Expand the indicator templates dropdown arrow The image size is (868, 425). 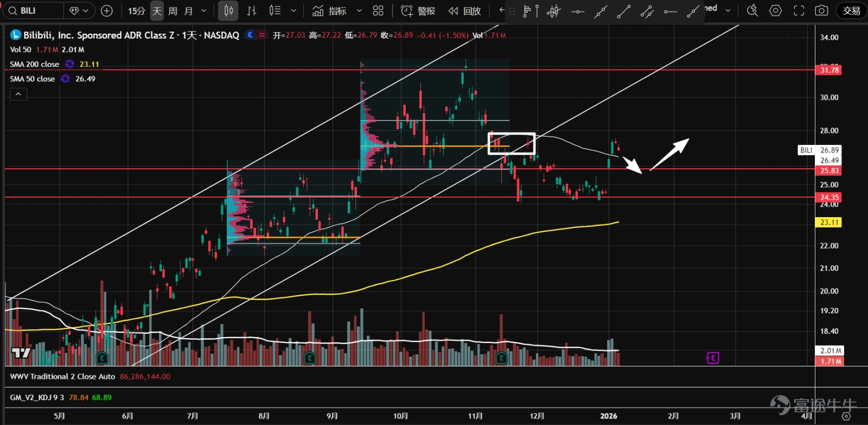click(359, 10)
